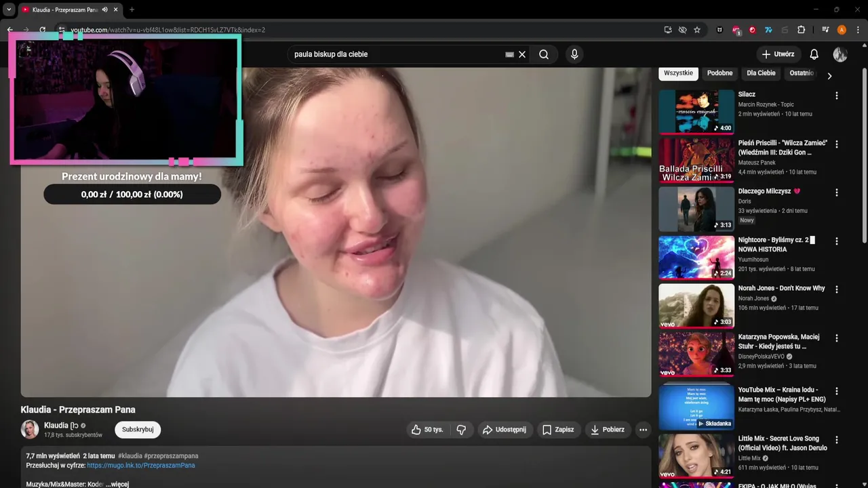
Task: Close the Klaudia - Przepraszam Pana tab
Action: 116,9
